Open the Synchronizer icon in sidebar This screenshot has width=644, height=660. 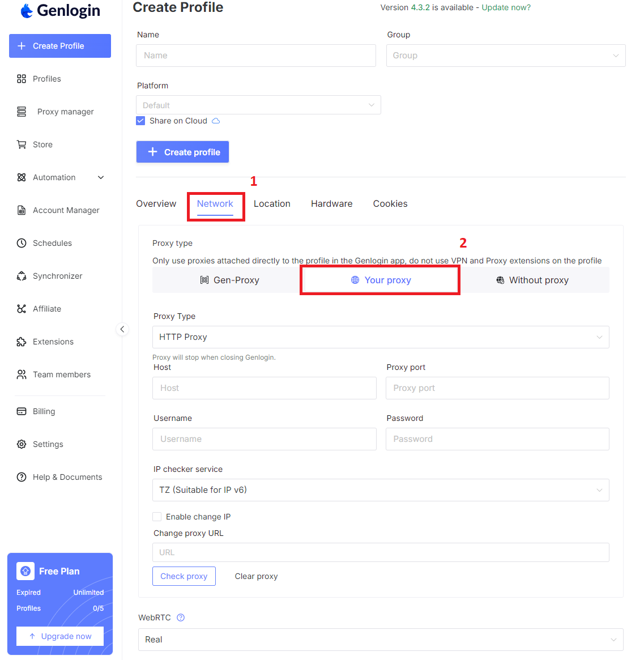tap(22, 276)
